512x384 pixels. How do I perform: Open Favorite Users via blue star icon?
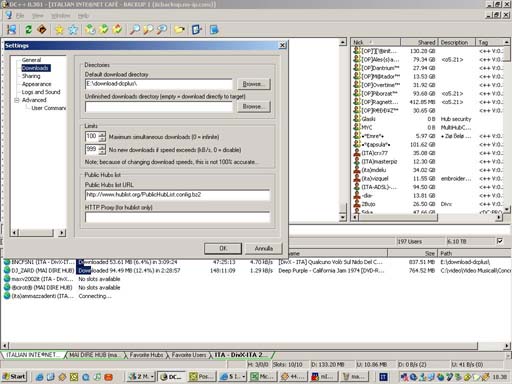coord(73,30)
